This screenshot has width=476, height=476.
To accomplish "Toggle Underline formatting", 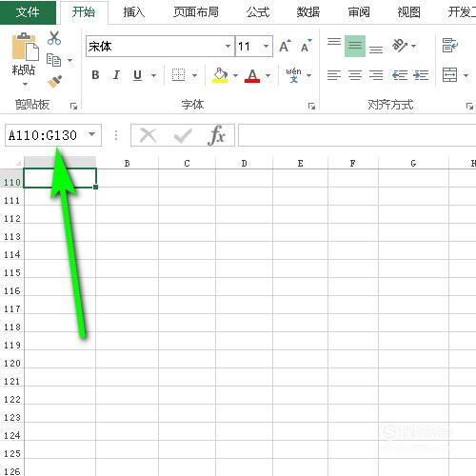I will (x=137, y=75).
